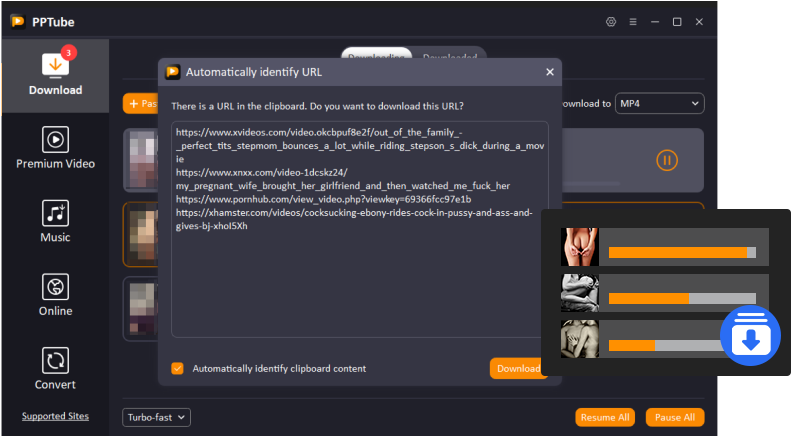Screen dimensions: 792x438
Task: Close the Automatically identify URL dialog
Action: pyautogui.click(x=549, y=72)
